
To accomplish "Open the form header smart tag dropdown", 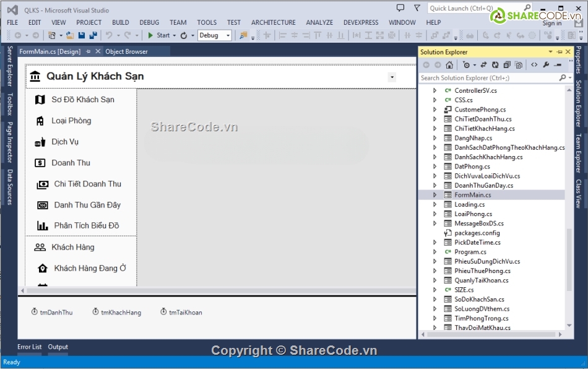I will pyautogui.click(x=392, y=77).
